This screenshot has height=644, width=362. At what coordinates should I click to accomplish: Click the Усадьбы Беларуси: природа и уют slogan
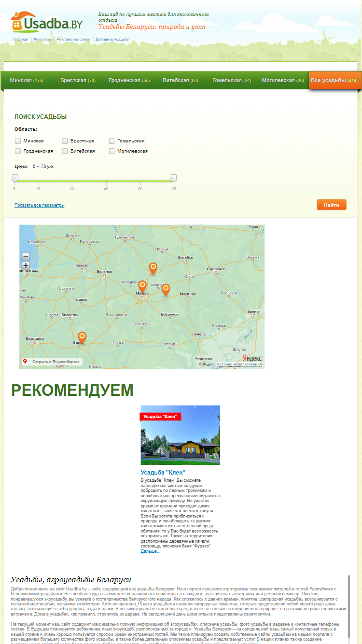[x=152, y=27]
